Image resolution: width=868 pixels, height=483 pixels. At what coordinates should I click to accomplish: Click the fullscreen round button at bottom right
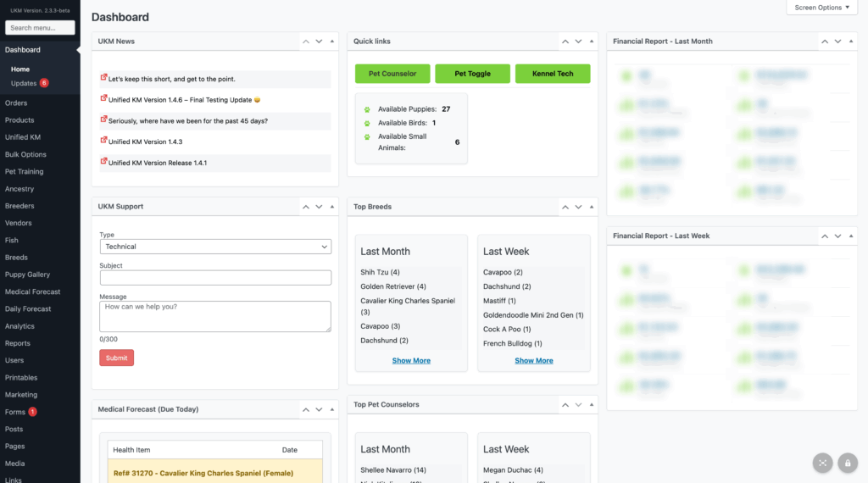point(822,463)
